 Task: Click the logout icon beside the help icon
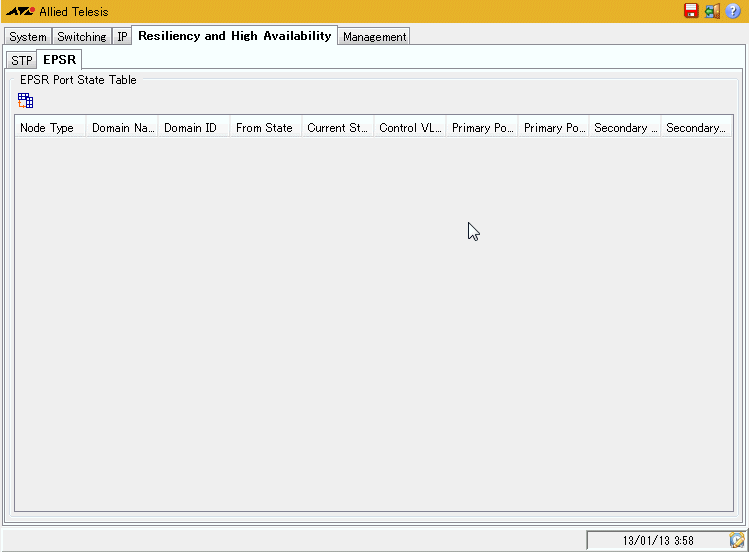coord(712,11)
